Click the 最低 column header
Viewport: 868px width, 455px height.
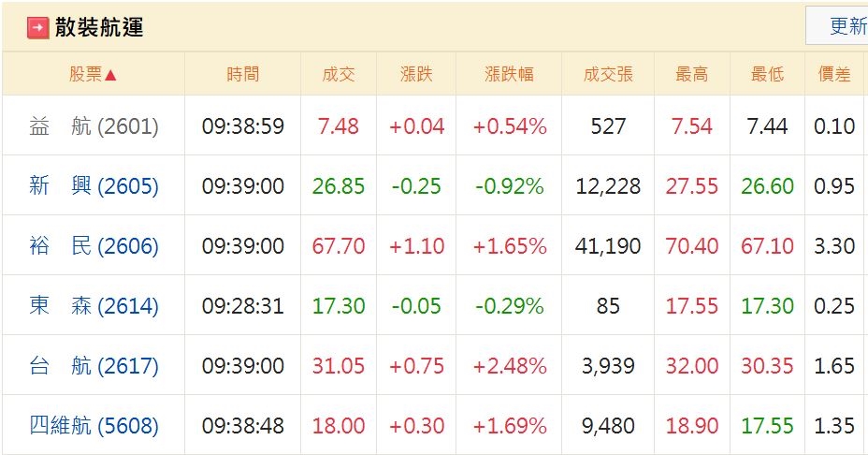coord(767,75)
